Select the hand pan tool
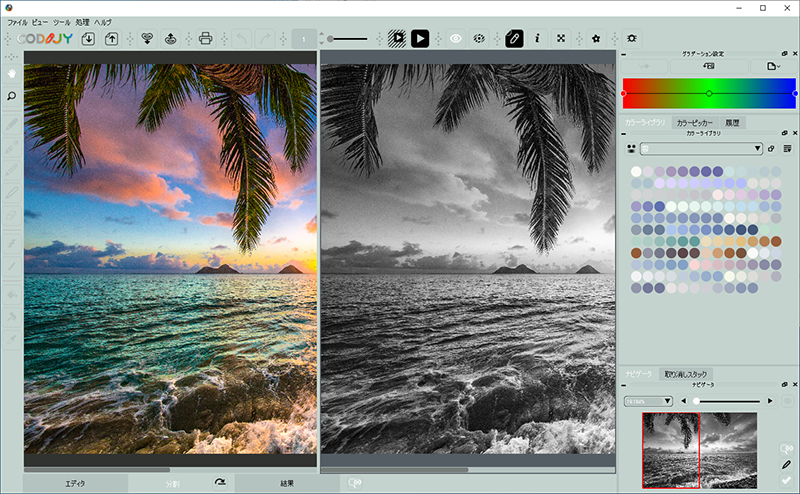This screenshot has height=494, width=800. coord(11,74)
